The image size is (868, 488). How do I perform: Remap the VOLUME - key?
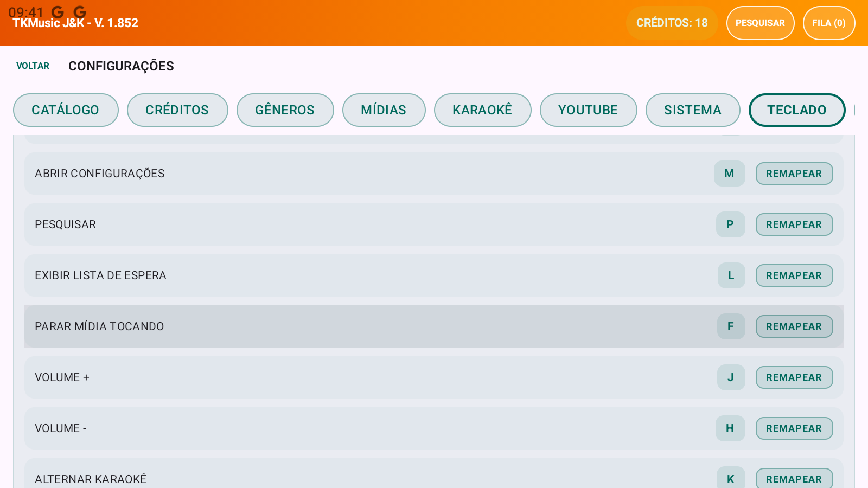pyautogui.click(x=794, y=428)
